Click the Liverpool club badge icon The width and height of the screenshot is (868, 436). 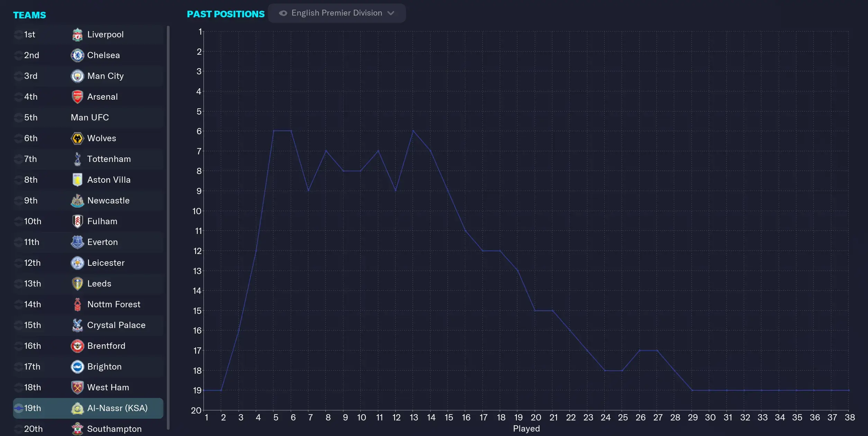77,35
